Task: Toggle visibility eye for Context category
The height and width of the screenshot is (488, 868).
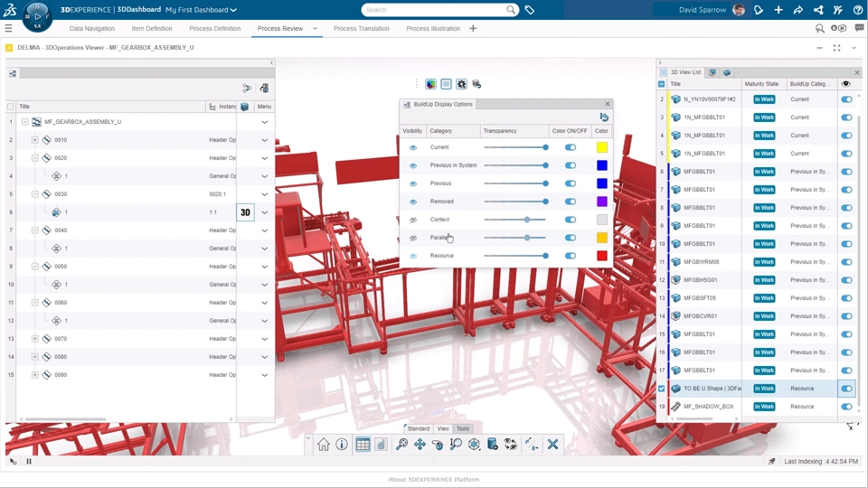Action: click(413, 220)
